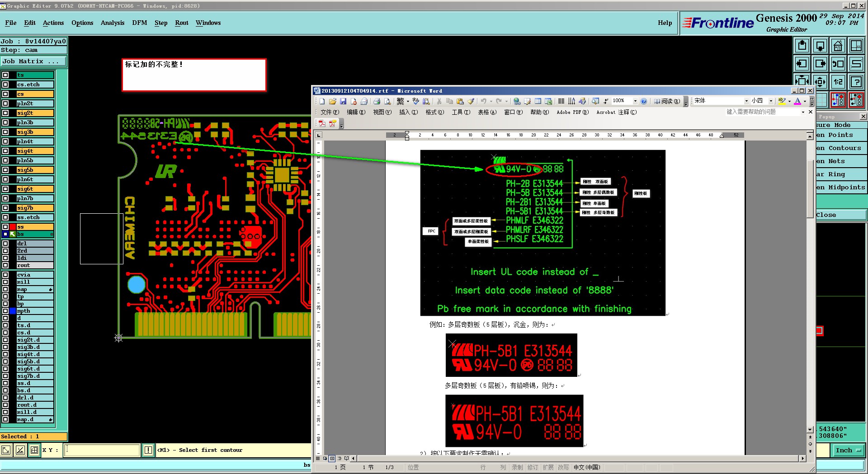The width and height of the screenshot is (868, 474).
Task: Click the Job Matrix button
Action: point(33,61)
